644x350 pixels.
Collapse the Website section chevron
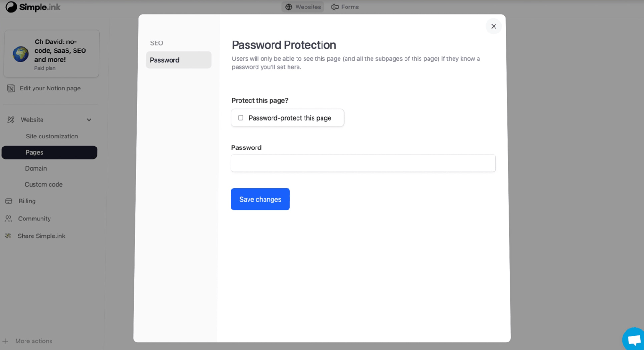coord(89,120)
